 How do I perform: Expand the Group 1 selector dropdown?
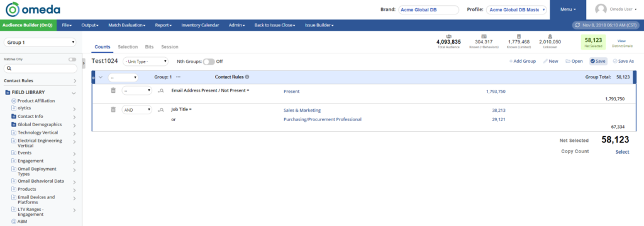(40, 42)
